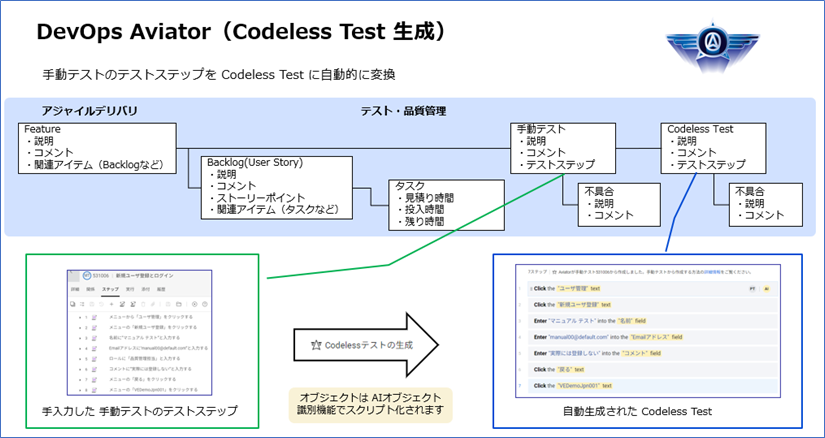This screenshot has width=825, height=438.
Task: Click the PT badge on codeless step 1
Action: click(751, 288)
